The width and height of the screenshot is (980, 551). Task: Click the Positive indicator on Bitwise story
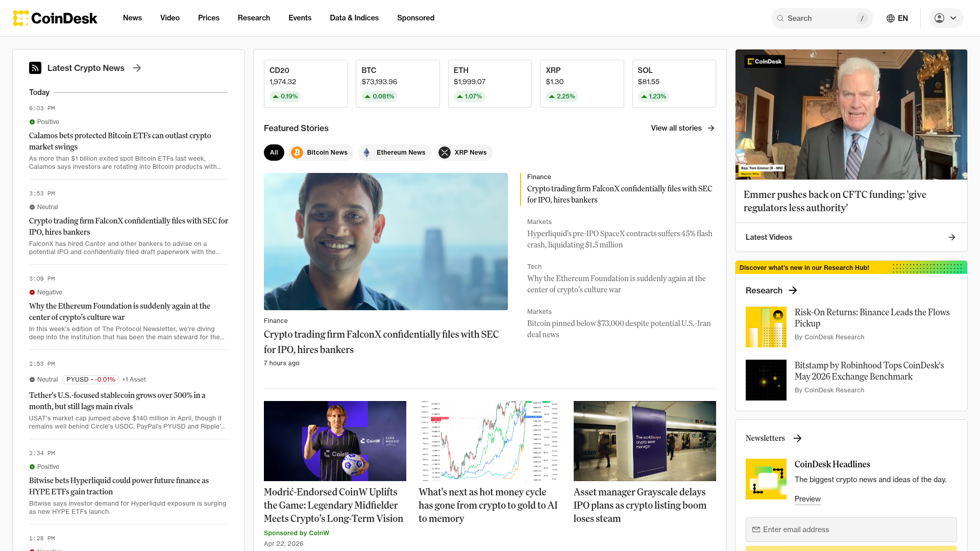pyautogui.click(x=32, y=467)
